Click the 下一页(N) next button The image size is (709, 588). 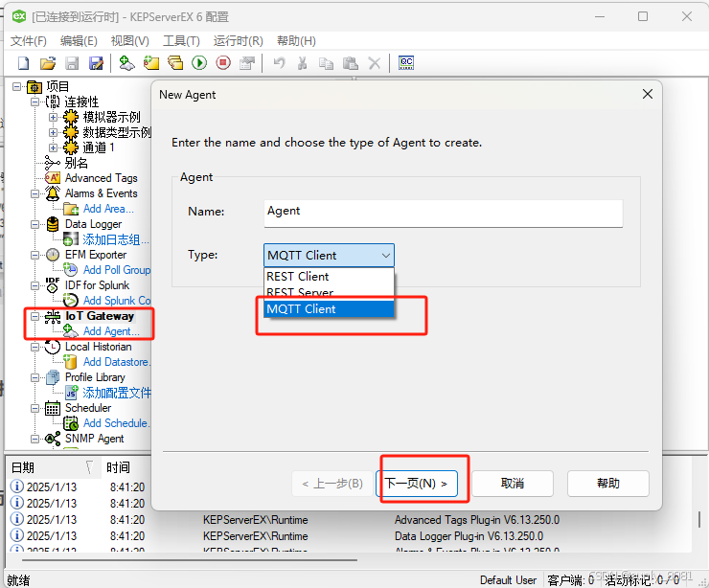pos(417,484)
